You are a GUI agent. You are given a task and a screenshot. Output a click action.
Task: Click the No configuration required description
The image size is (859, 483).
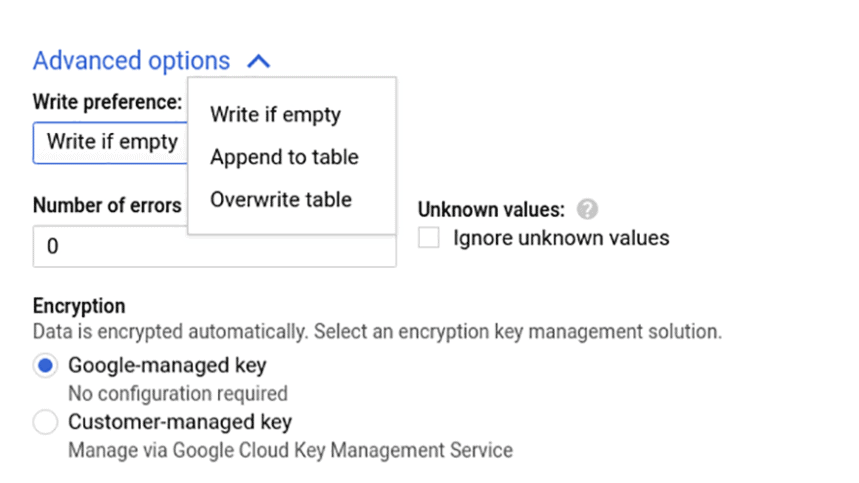tap(177, 393)
